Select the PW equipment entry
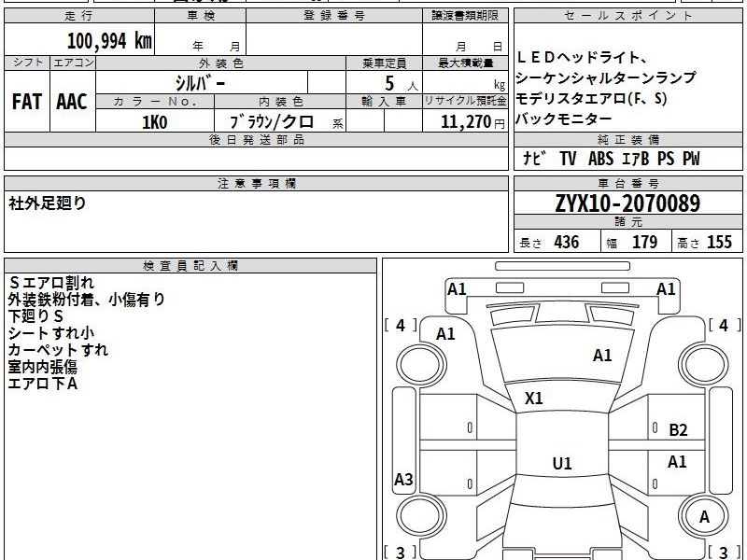 (x=691, y=159)
